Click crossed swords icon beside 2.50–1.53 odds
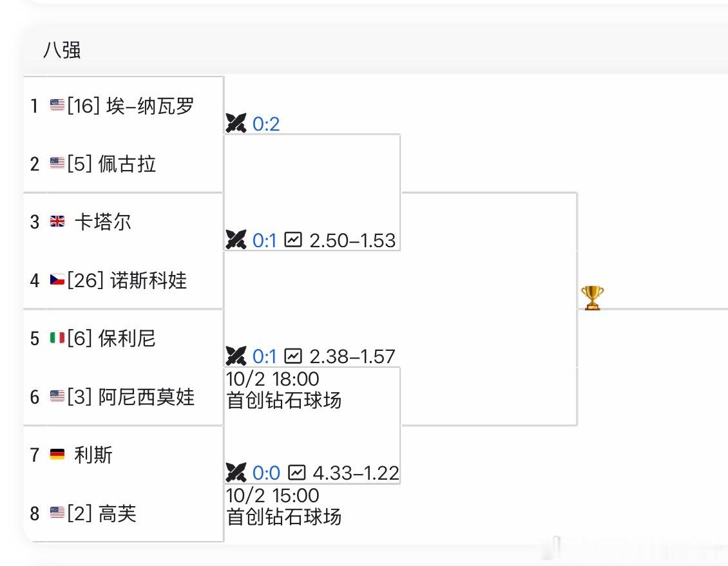This screenshot has height=566, width=728. coord(236,240)
